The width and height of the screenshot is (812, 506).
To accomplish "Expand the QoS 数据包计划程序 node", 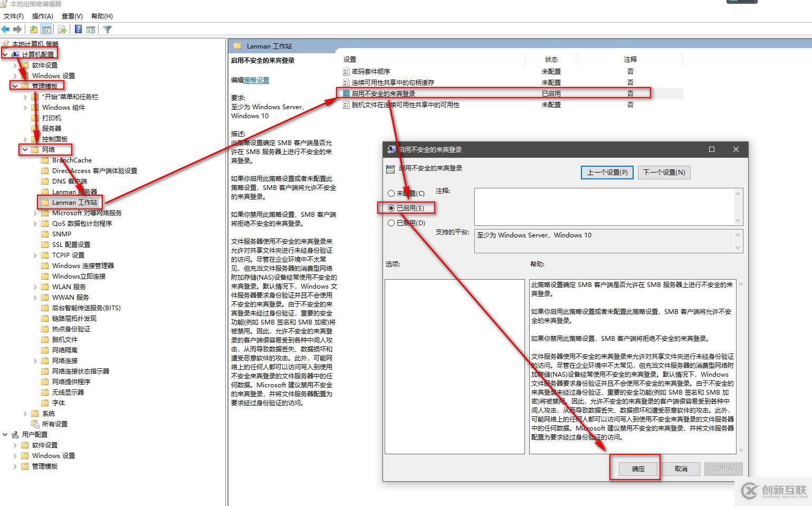I will point(35,223).
